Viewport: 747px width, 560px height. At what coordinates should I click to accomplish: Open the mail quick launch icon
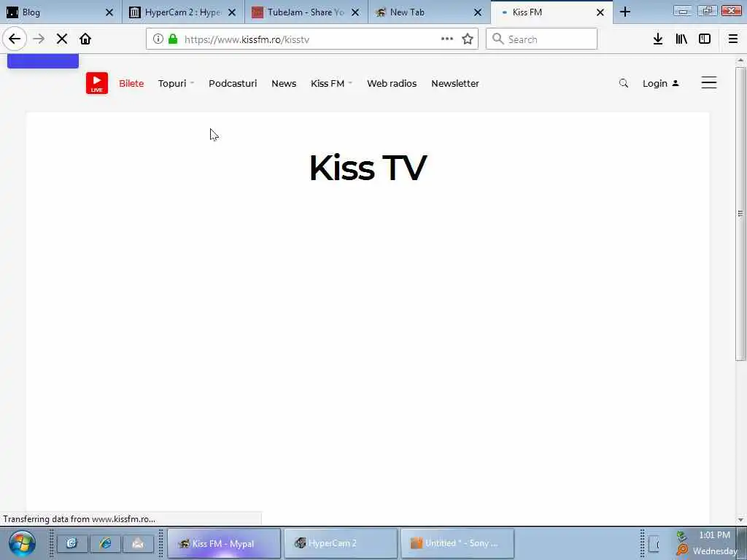coord(138,543)
